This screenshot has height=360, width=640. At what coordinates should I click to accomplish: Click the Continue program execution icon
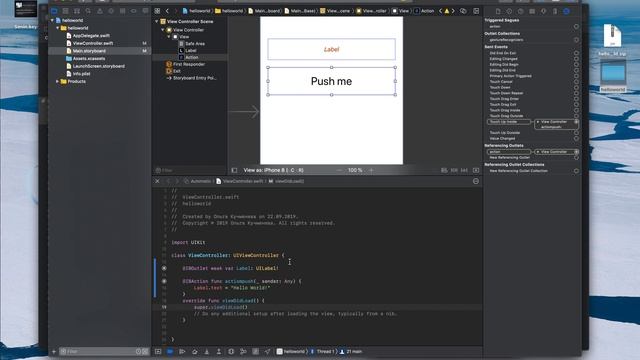click(182, 351)
